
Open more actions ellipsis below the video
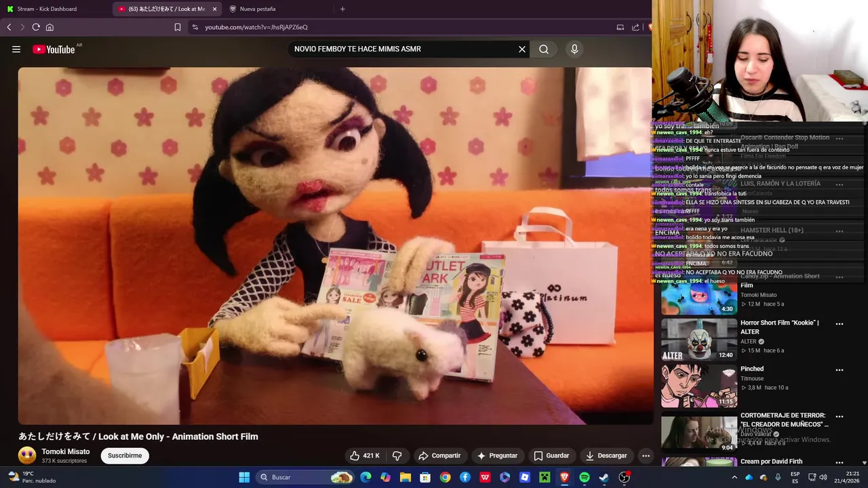coord(646,455)
